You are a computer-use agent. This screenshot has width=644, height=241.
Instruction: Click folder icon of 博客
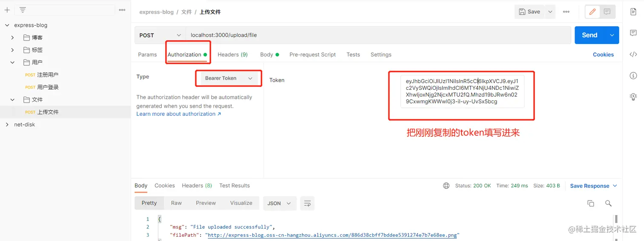coord(26,37)
